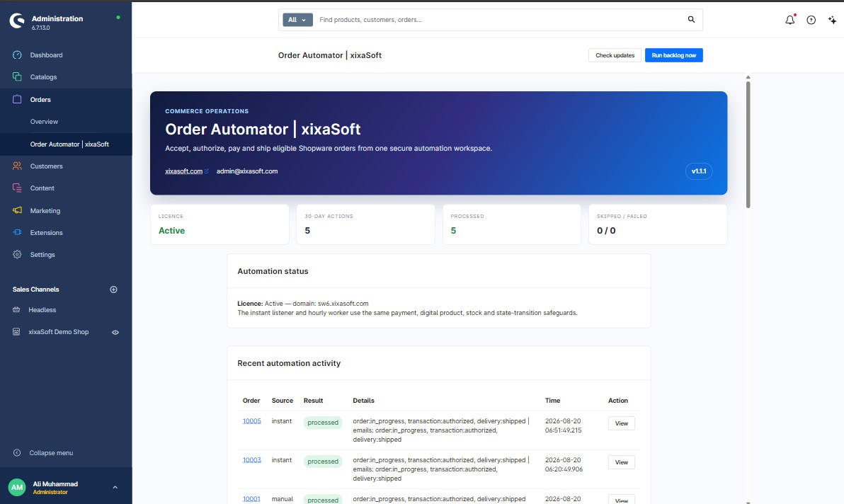The width and height of the screenshot is (844, 504).
Task: Click the Check updates button
Action: click(x=615, y=55)
